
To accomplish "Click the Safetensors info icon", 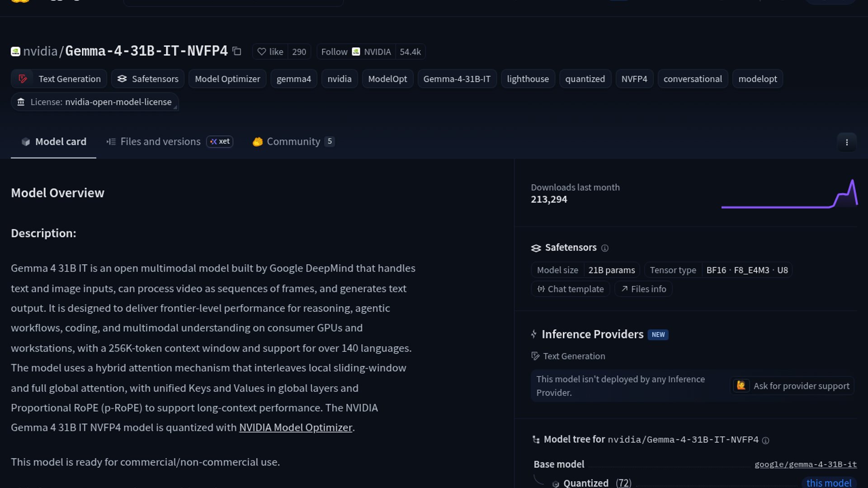I will pos(605,248).
